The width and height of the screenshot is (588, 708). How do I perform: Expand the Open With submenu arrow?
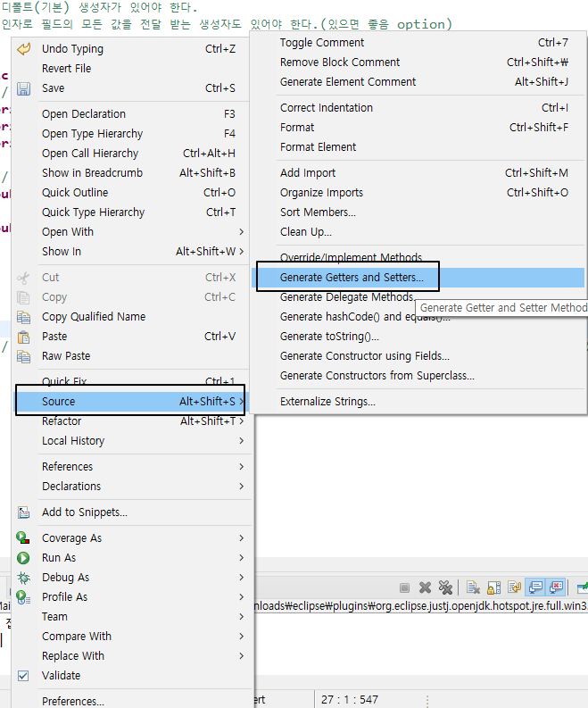pyautogui.click(x=242, y=231)
